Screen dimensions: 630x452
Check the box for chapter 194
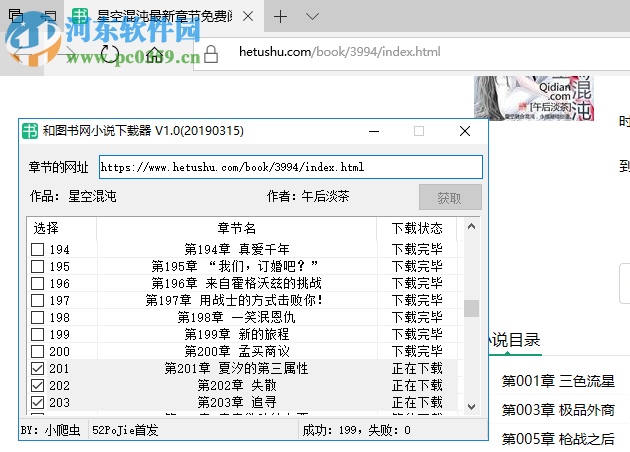pos(37,250)
